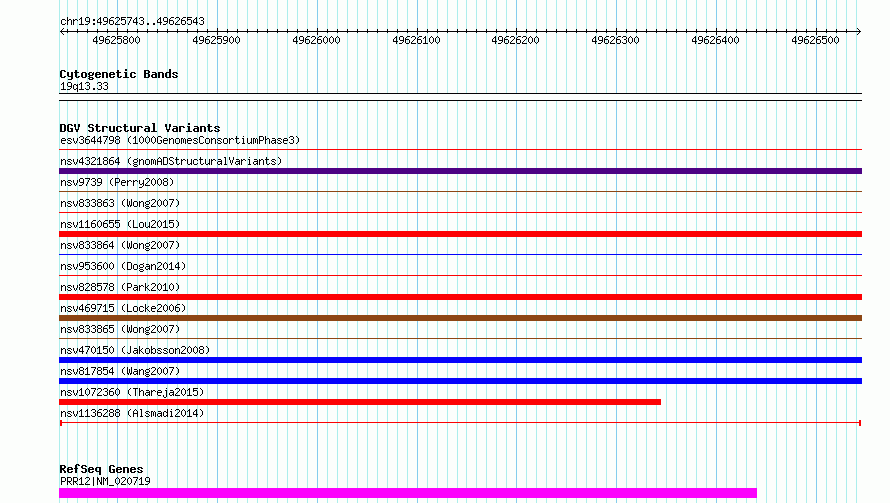
Task: Click the magenta PRR12 gene bar
Action: point(408,493)
